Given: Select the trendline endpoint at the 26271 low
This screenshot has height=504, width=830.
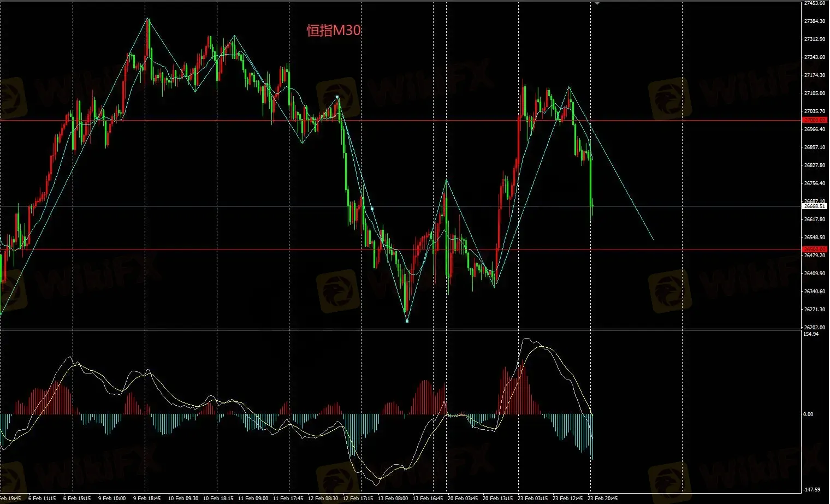Looking at the screenshot, I should point(407,321).
